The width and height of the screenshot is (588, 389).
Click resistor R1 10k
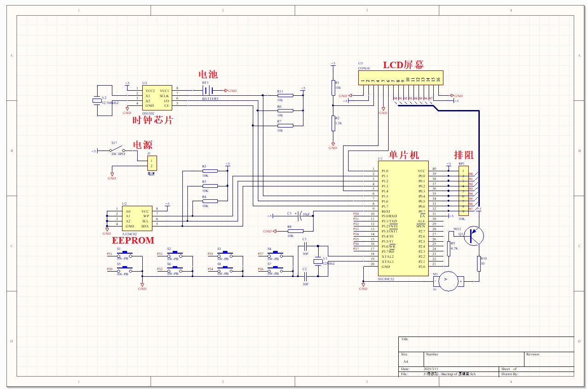click(x=333, y=87)
